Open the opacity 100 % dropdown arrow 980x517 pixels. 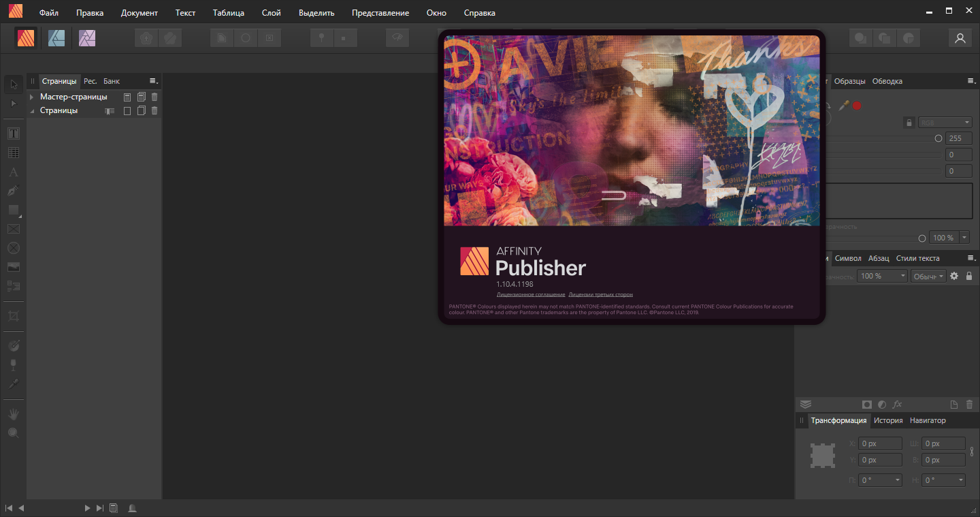coord(964,238)
